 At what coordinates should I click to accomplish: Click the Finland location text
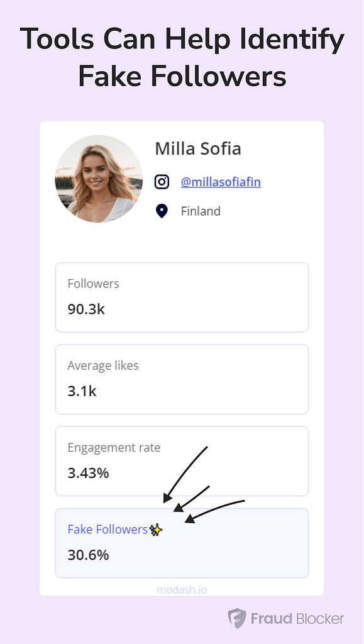click(201, 211)
